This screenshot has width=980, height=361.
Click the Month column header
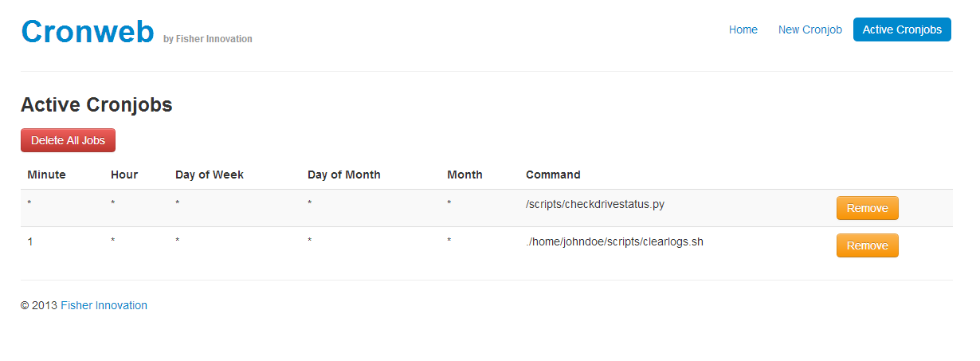tap(465, 175)
